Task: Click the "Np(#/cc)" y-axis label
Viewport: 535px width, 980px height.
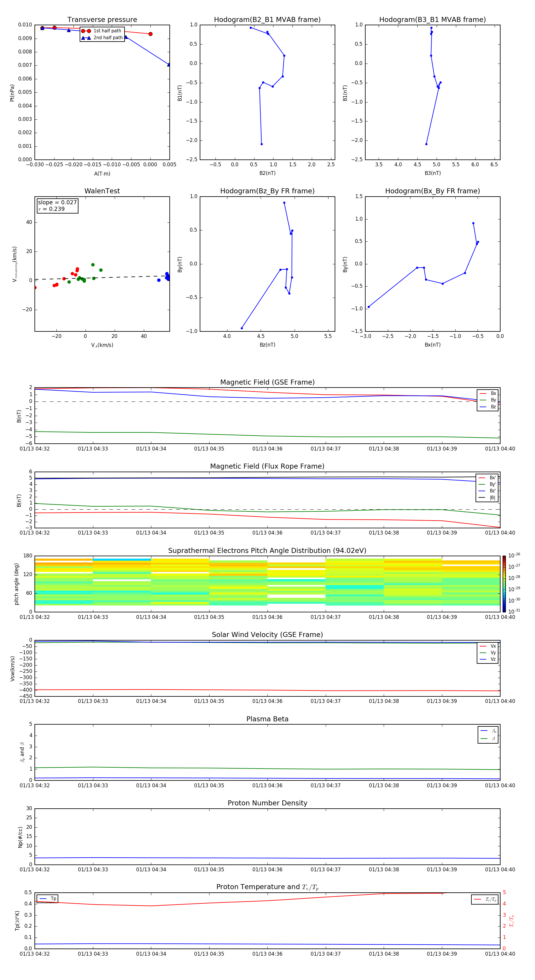Action: (20, 837)
